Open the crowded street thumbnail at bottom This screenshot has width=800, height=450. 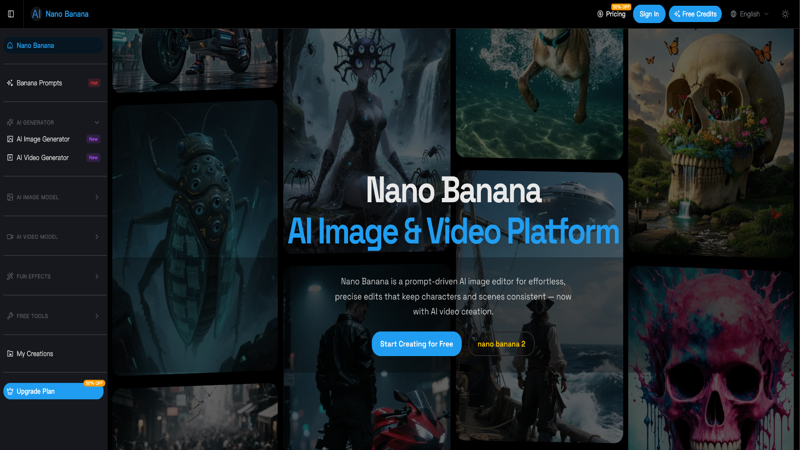[x=195, y=417]
